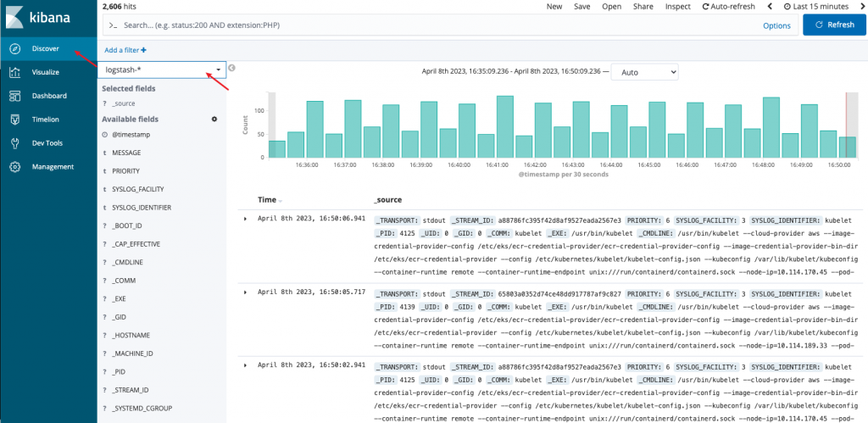Select the Timelion sidebar label
The image size is (868, 423).
click(x=46, y=120)
